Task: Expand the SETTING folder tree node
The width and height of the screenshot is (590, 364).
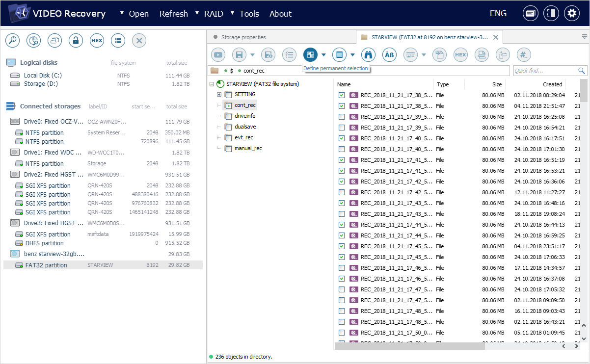Action: (219, 95)
